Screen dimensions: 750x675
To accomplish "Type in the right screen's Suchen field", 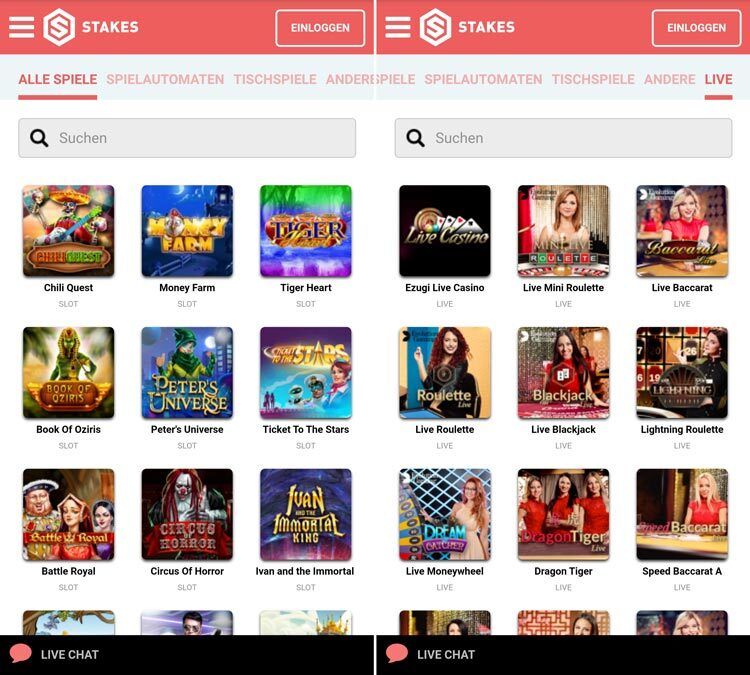I will tap(575, 138).
